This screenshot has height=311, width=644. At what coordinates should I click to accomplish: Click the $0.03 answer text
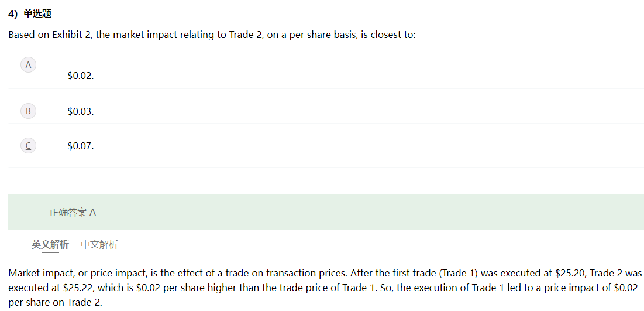tap(81, 111)
